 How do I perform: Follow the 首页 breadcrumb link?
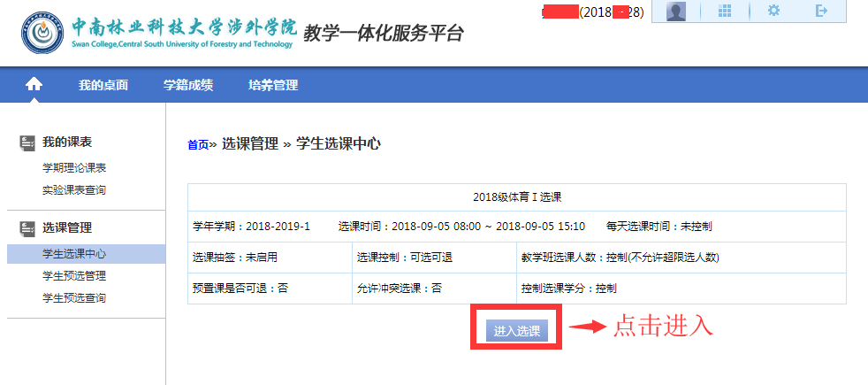click(198, 145)
